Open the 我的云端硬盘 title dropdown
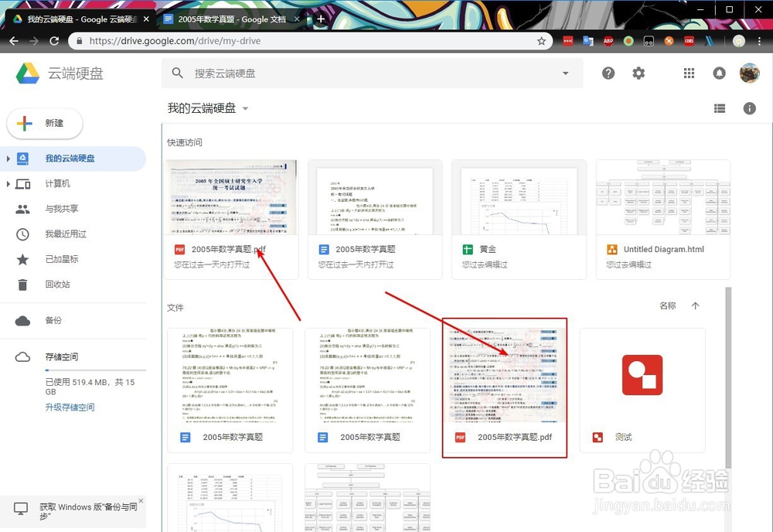Image resolution: width=773 pixels, height=532 pixels. point(246,108)
